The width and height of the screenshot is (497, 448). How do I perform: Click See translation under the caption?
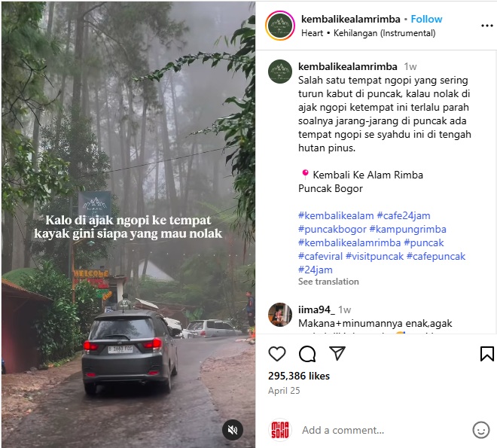pos(328,282)
